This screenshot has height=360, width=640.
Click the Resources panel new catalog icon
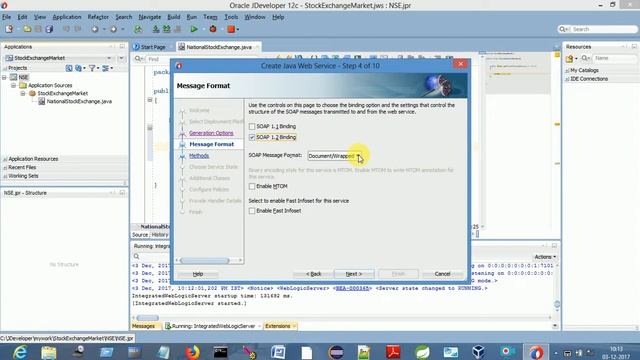coord(569,59)
